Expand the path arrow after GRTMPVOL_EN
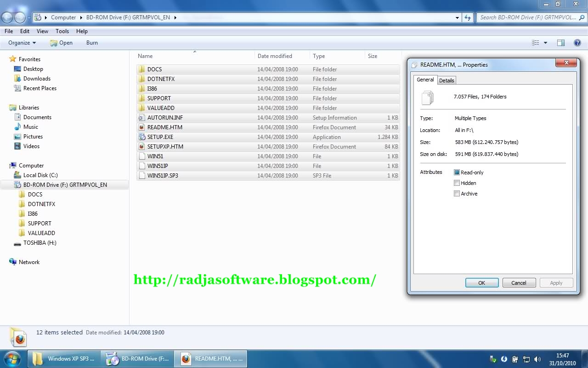Image resolution: width=588 pixels, height=368 pixels. pos(175,17)
